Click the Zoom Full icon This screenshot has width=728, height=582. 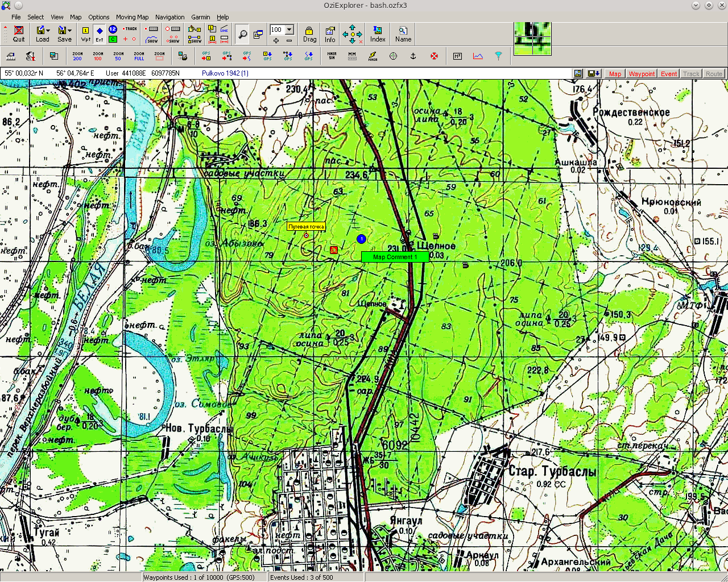139,56
